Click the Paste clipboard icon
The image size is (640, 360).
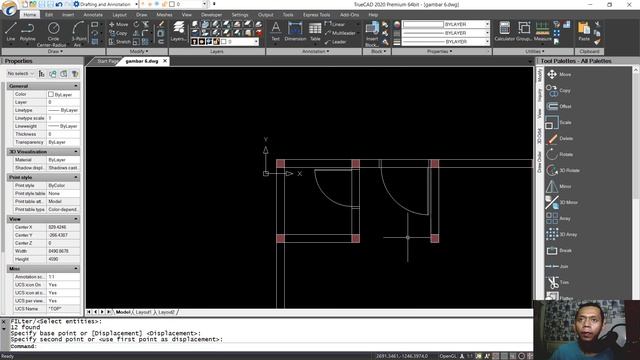(x=584, y=32)
